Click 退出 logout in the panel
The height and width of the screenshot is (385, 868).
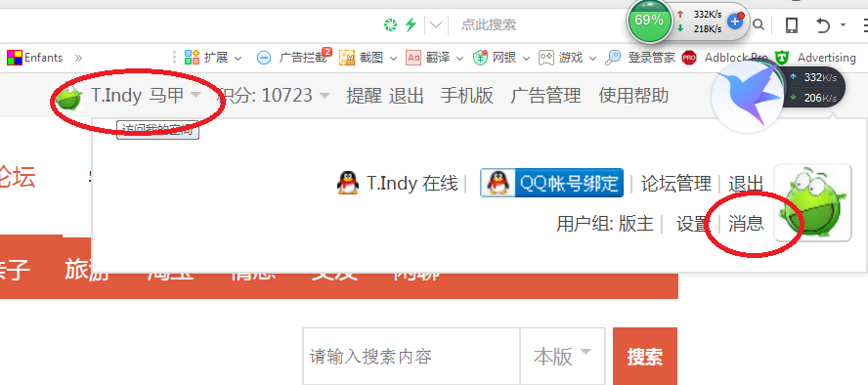pos(746,183)
